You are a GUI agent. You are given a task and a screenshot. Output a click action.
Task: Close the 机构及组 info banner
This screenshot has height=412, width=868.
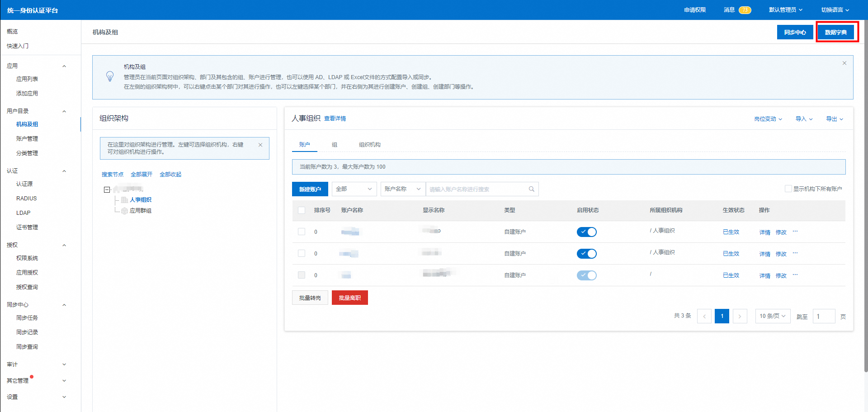click(x=844, y=63)
